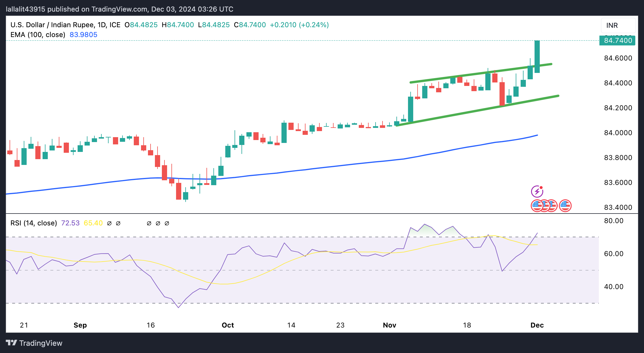644x353 pixels.
Task: Click the Oct label on the time axis
Action: click(228, 325)
